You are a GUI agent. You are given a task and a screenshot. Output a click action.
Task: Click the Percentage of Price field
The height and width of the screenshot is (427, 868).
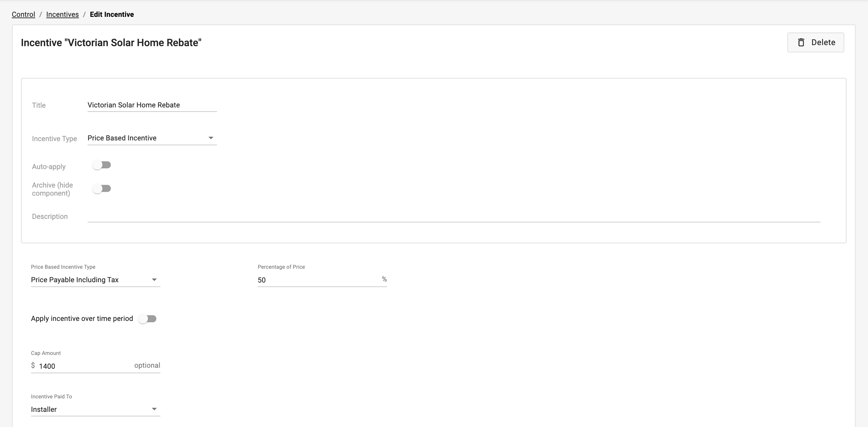pyautogui.click(x=322, y=280)
